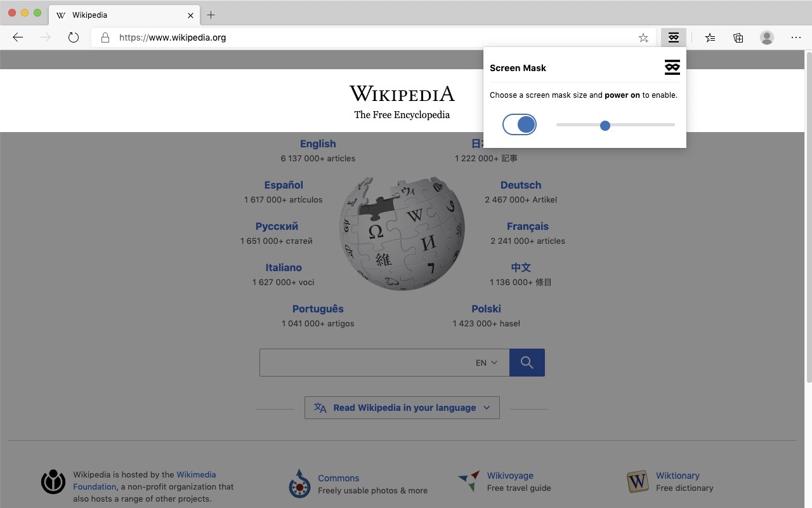Click the browser back arrow
This screenshot has height=508, width=812.
[18, 37]
